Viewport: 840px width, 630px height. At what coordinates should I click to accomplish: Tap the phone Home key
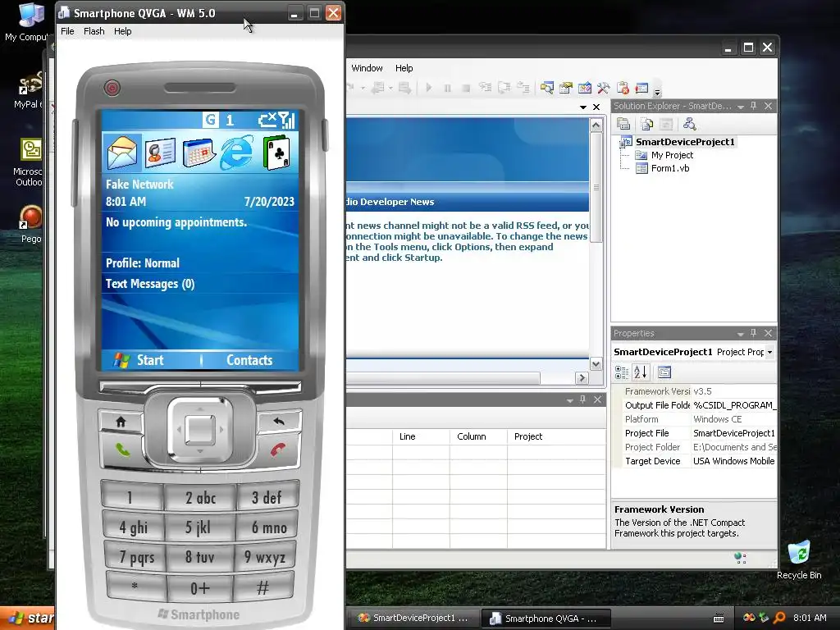pos(121,422)
